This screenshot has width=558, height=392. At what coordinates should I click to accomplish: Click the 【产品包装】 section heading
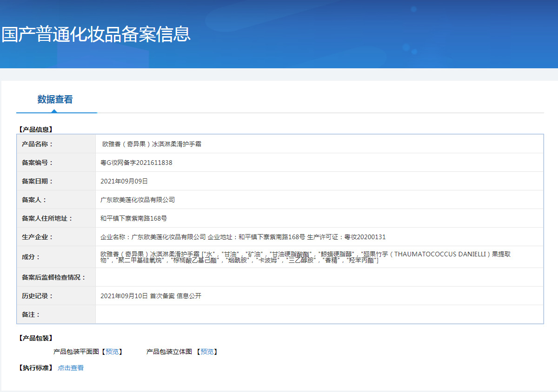[35, 338]
